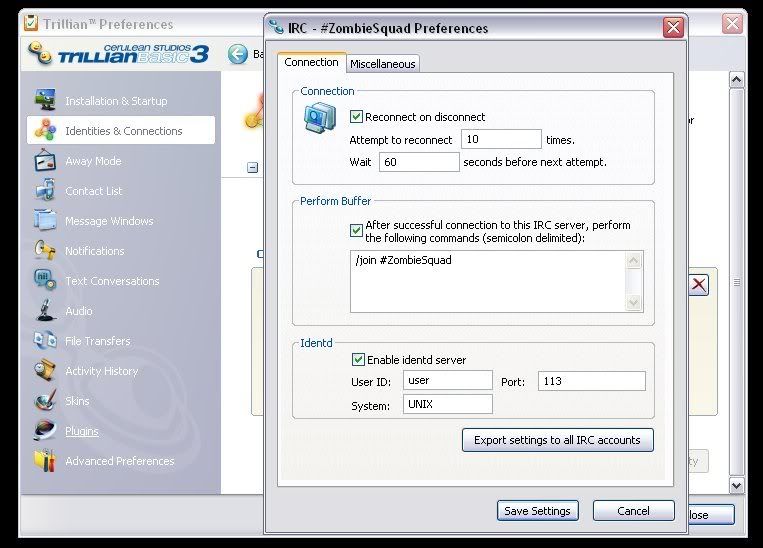
Task: Cancel the IRC preferences dialog
Action: coord(634,511)
